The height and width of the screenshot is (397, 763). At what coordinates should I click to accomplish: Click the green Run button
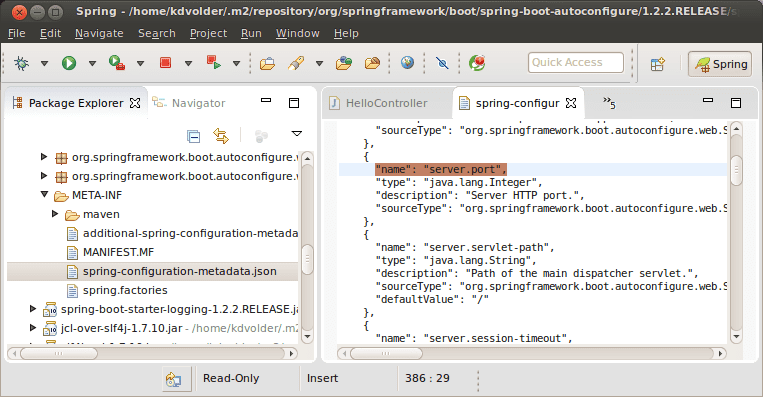[x=69, y=63]
